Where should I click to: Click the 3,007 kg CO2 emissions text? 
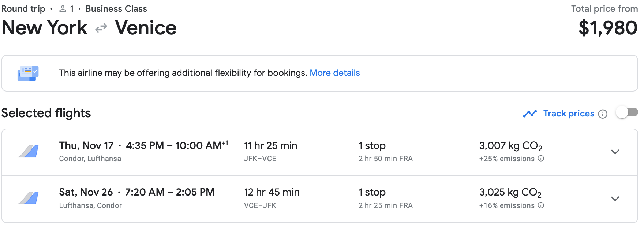[511, 146]
